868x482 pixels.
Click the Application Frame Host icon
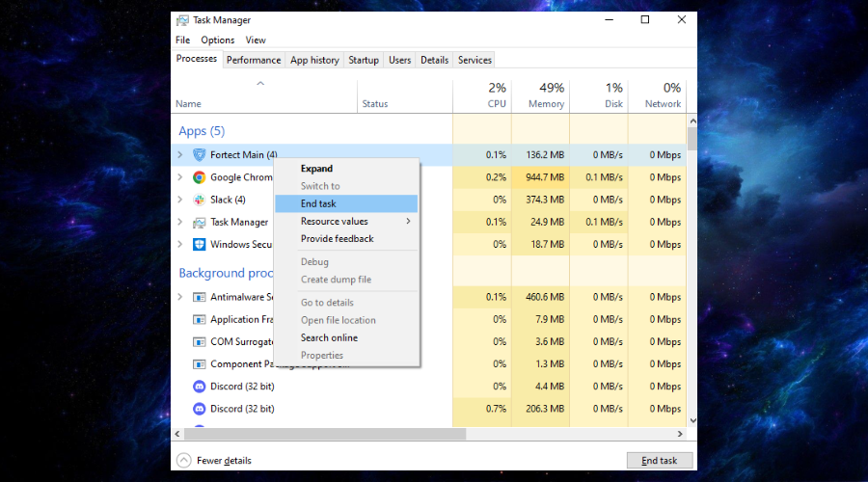tap(200, 319)
